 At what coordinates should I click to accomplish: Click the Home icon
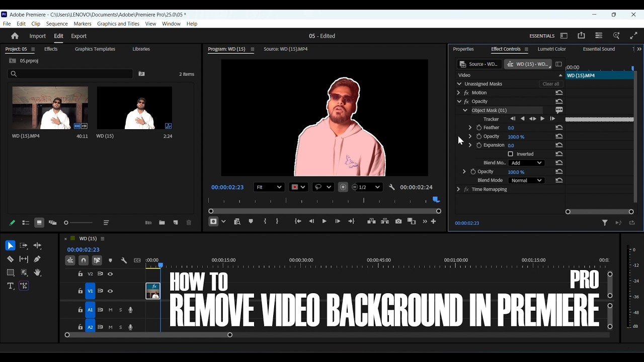[x=15, y=36]
